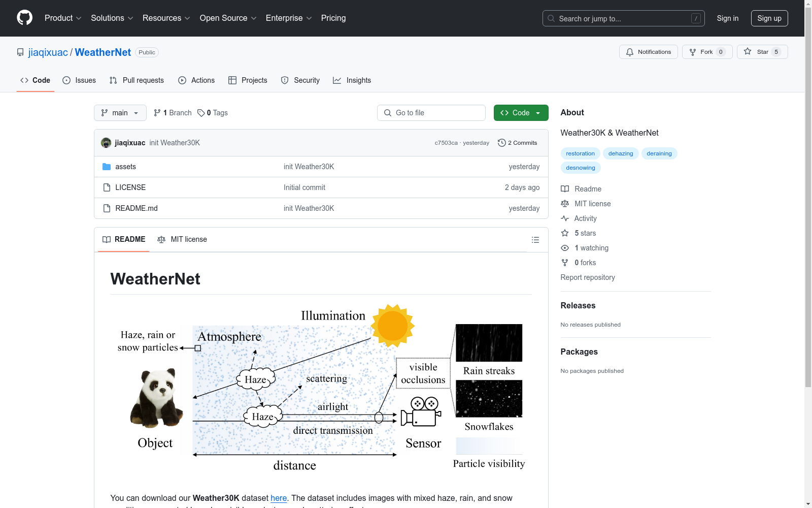The height and width of the screenshot is (508, 812).
Task: Click the fork count badge 0
Action: coord(721,52)
